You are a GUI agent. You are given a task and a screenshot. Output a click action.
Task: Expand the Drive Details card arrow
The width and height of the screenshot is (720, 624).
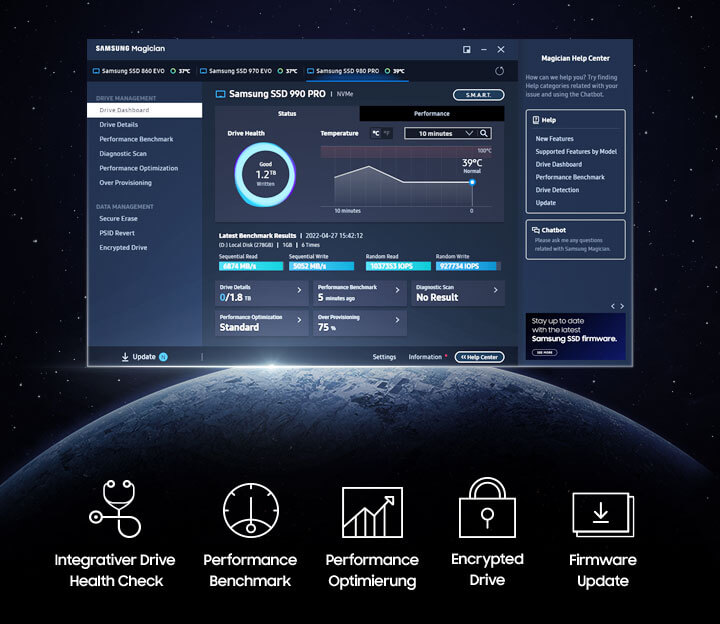tap(298, 291)
